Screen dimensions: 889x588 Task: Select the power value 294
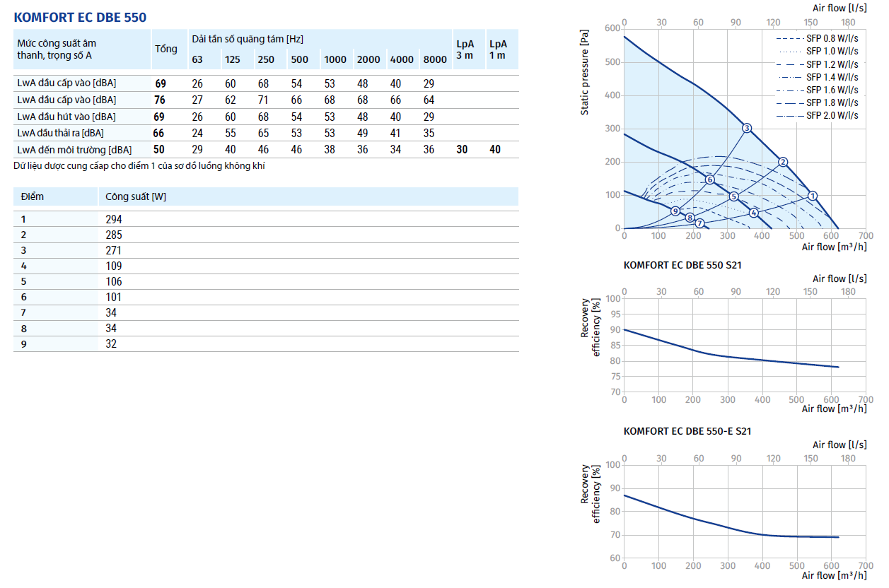pos(114,220)
